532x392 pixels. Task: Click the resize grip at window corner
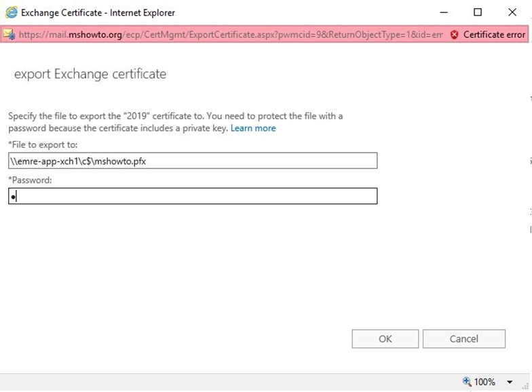point(527,386)
